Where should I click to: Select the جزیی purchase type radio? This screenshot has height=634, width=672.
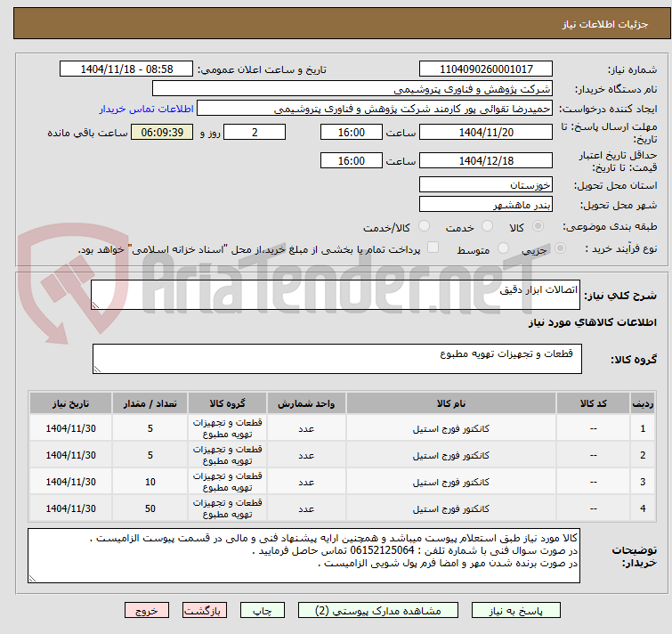tap(560, 248)
